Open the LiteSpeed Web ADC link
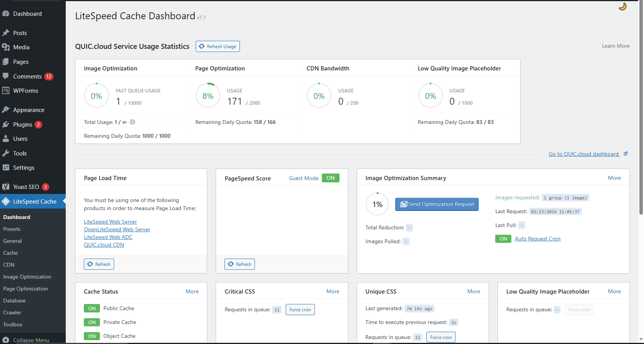Viewport: 644px width, 344px height. pyautogui.click(x=108, y=237)
